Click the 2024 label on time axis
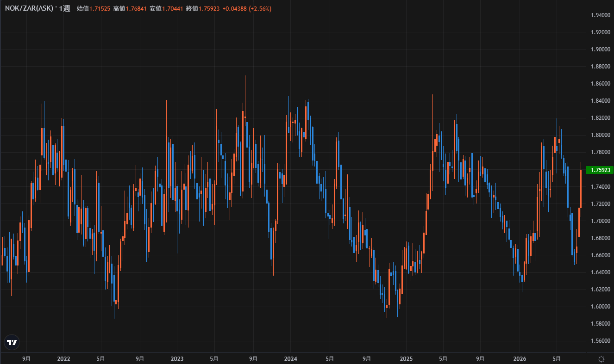The width and height of the screenshot is (614, 364). click(x=290, y=358)
